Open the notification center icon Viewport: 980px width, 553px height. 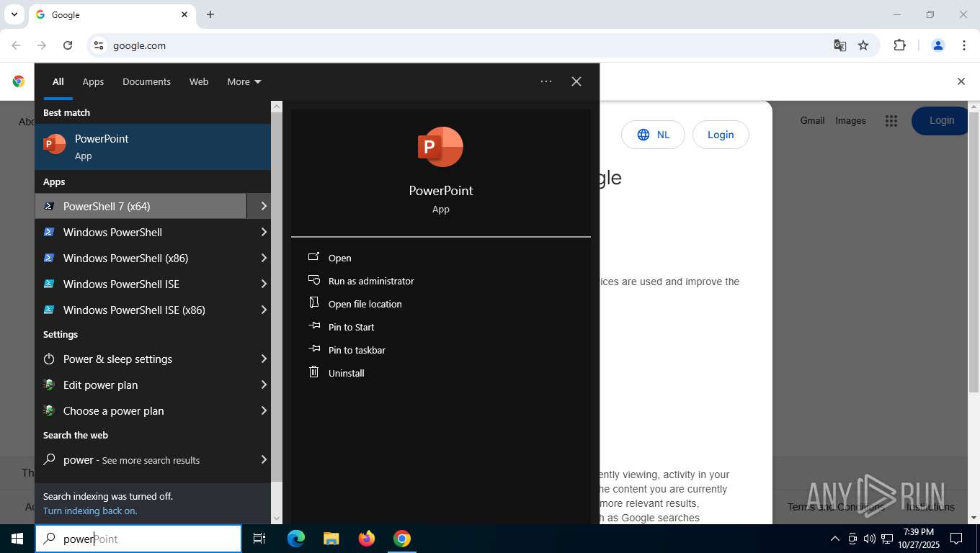click(x=956, y=539)
